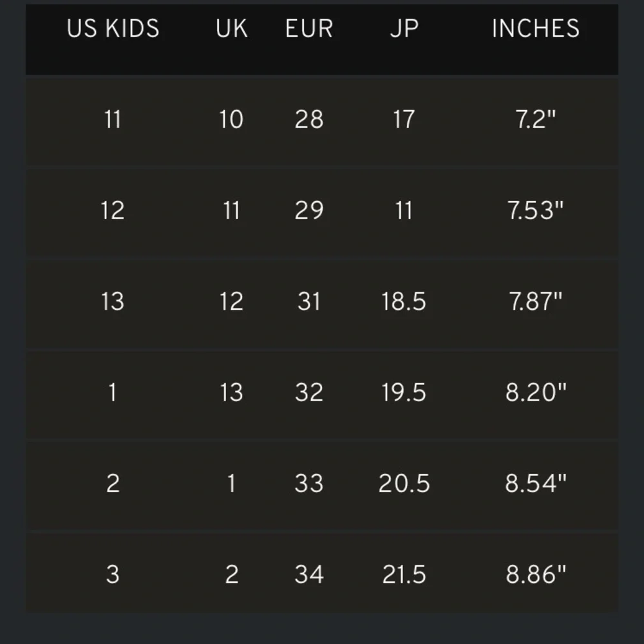Click the EUR column header
Viewport: 644px width, 644px height.
pyautogui.click(x=309, y=29)
